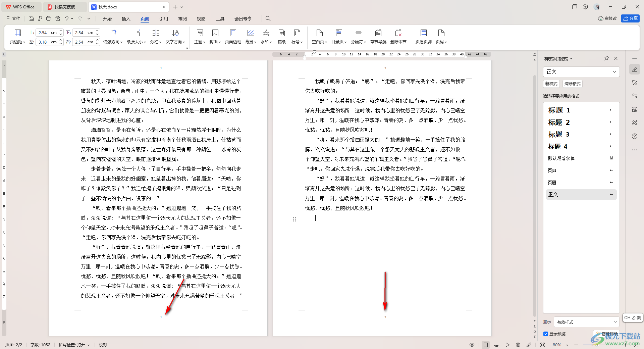The image size is (644, 349).
Task: Open the 页码 page number tool
Action: coord(441,37)
